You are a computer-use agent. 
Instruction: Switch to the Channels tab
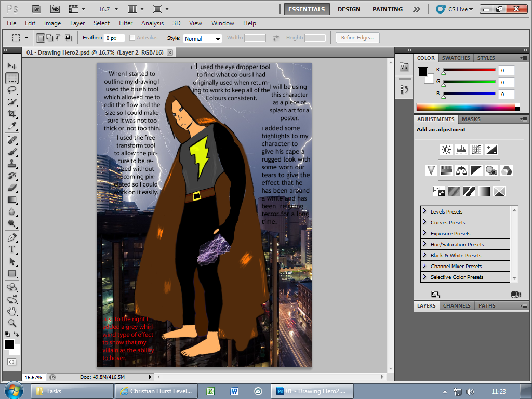(x=457, y=305)
